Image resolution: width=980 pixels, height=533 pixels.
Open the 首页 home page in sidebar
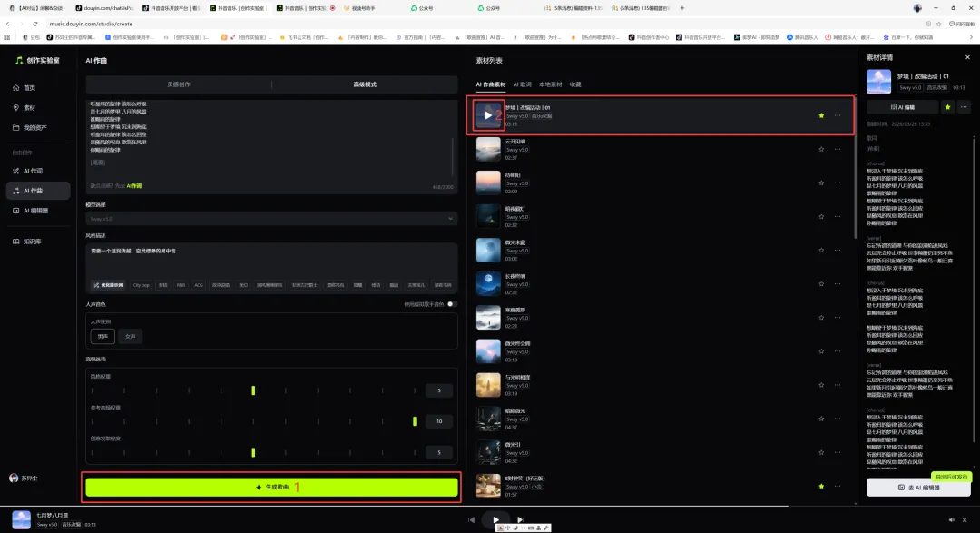coord(25,87)
